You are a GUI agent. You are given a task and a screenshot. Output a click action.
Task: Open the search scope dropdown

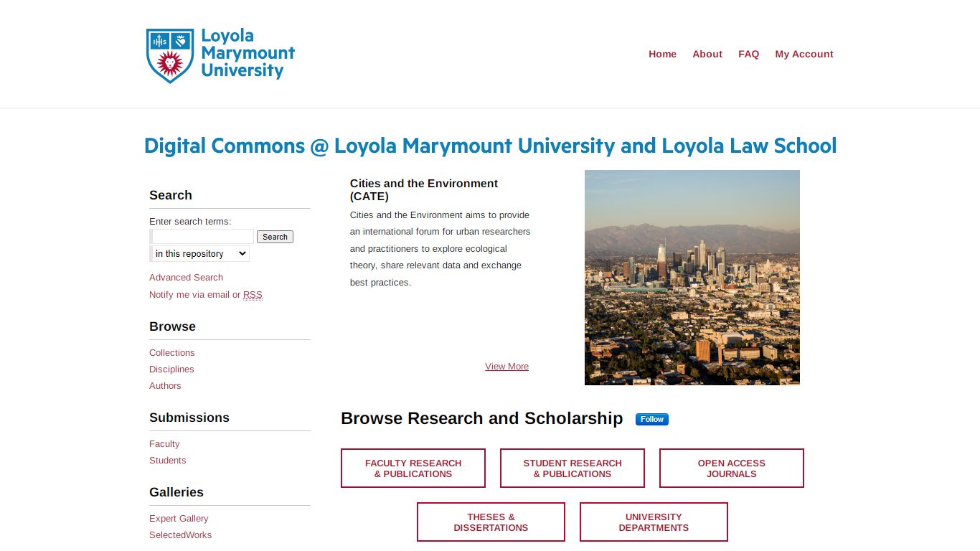point(200,253)
